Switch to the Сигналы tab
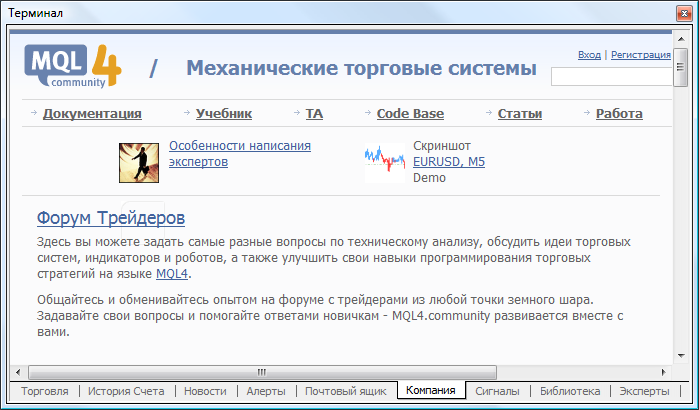The width and height of the screenshot is (699, 410). pos(497,391)
